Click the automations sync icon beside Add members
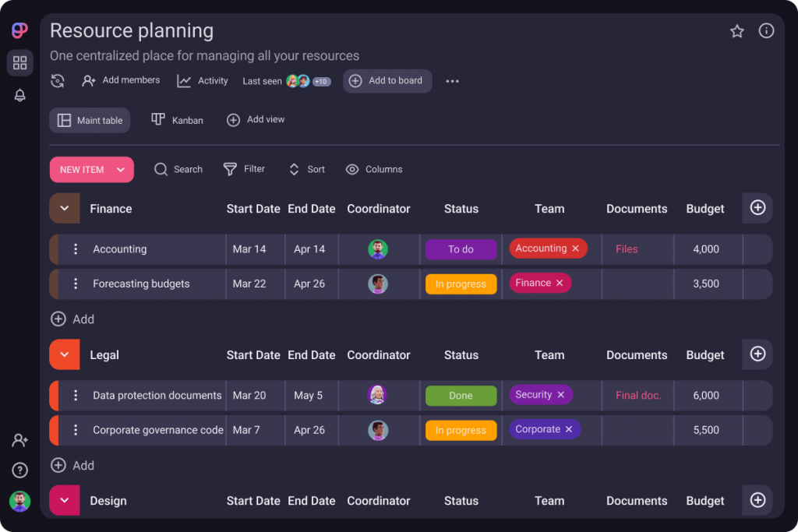Viewport: 798px width, 532px height. click(x=58, y=80)
